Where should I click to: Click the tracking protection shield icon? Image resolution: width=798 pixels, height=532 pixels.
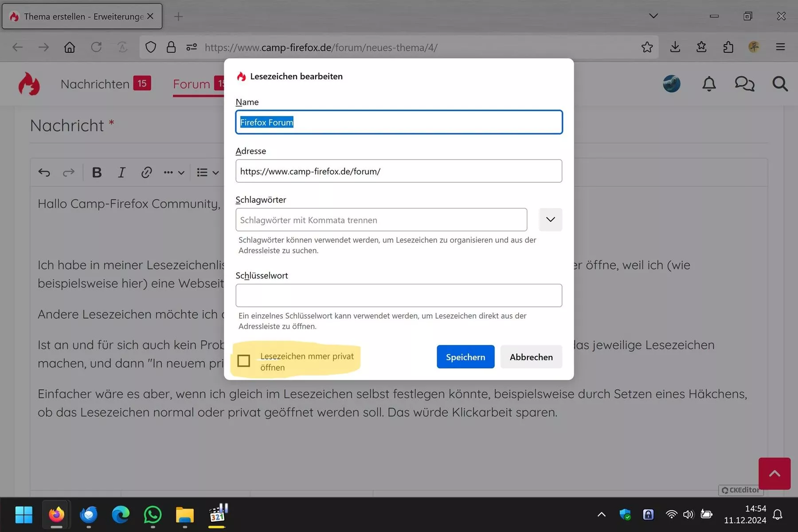(x=151, y=47)
